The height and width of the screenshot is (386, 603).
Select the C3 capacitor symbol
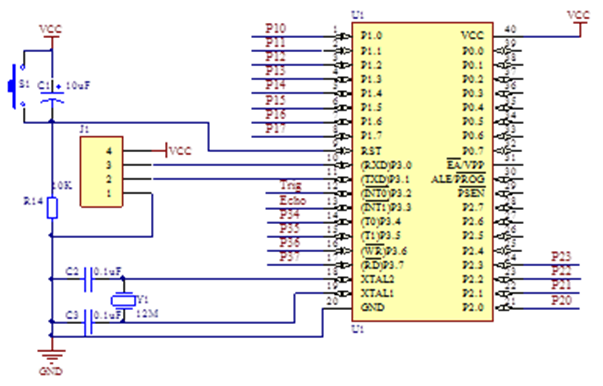tap(88, 322)
